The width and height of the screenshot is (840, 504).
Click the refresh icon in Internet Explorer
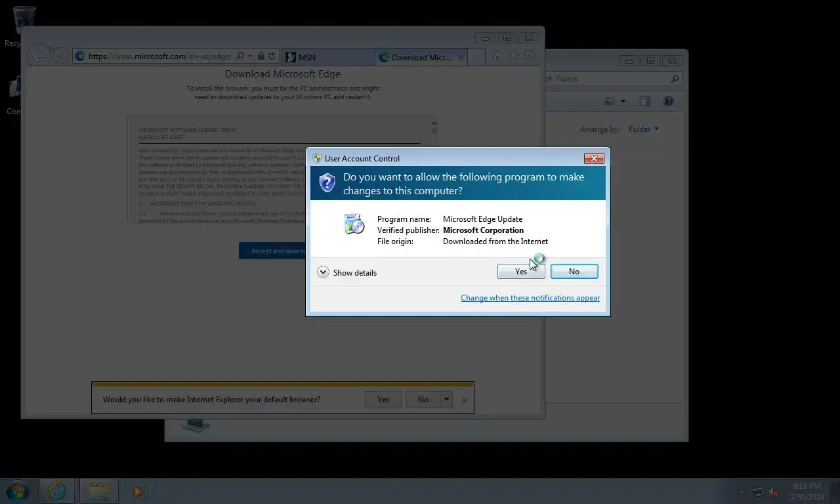tap(272, 56)
